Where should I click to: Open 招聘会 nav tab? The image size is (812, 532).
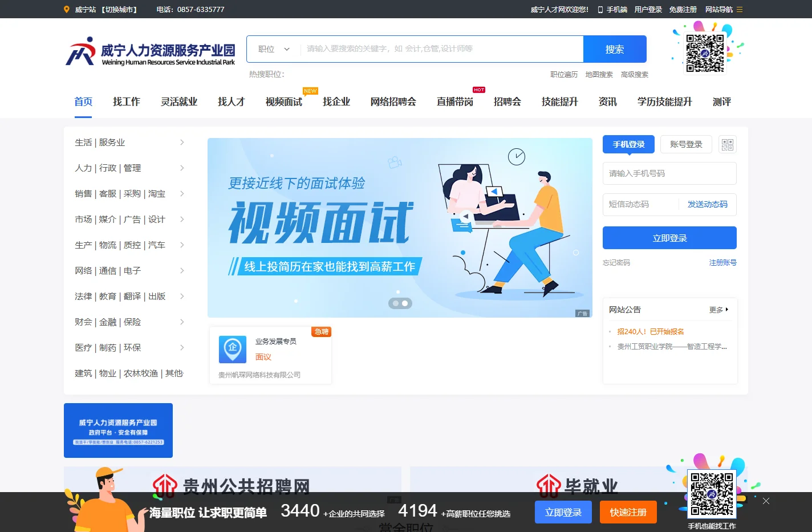coord(507,101)
